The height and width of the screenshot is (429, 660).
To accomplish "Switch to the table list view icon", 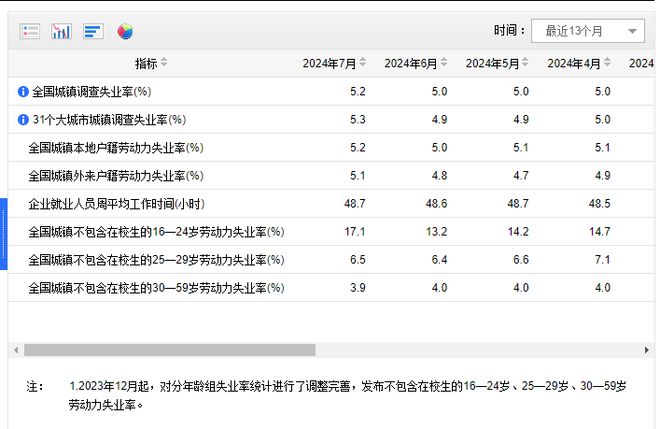I will pos(30,31).
